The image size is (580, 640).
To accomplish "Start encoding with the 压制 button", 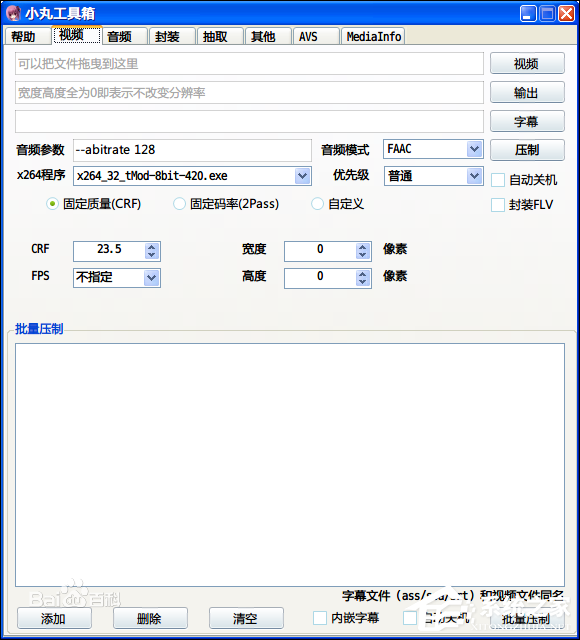I will click(x=527, y=150).
